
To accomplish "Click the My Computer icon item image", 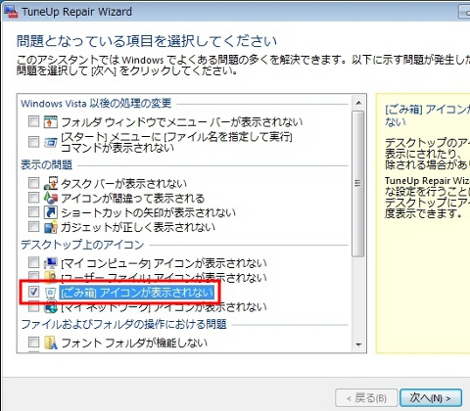I will click(50, 263).
